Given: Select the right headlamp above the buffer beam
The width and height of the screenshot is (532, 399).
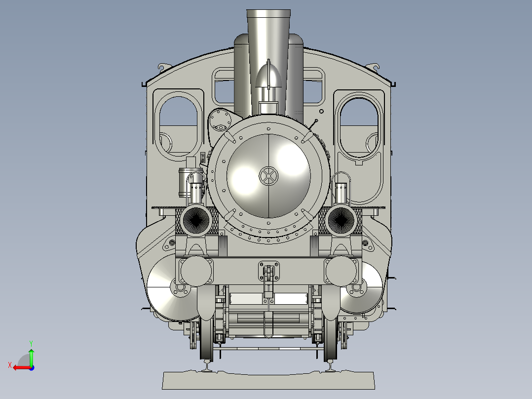Looking at the screenshot, I should tap(341, 220).
